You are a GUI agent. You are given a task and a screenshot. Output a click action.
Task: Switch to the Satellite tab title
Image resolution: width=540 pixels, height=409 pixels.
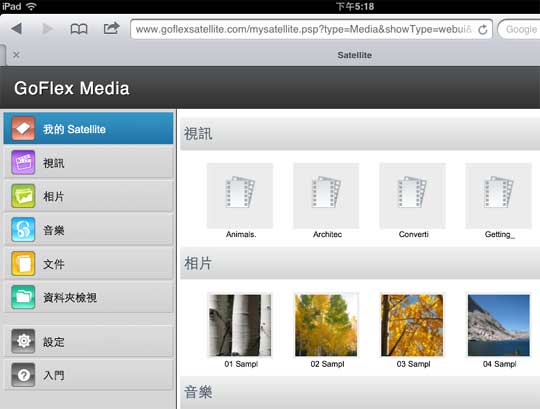(354, 55)
